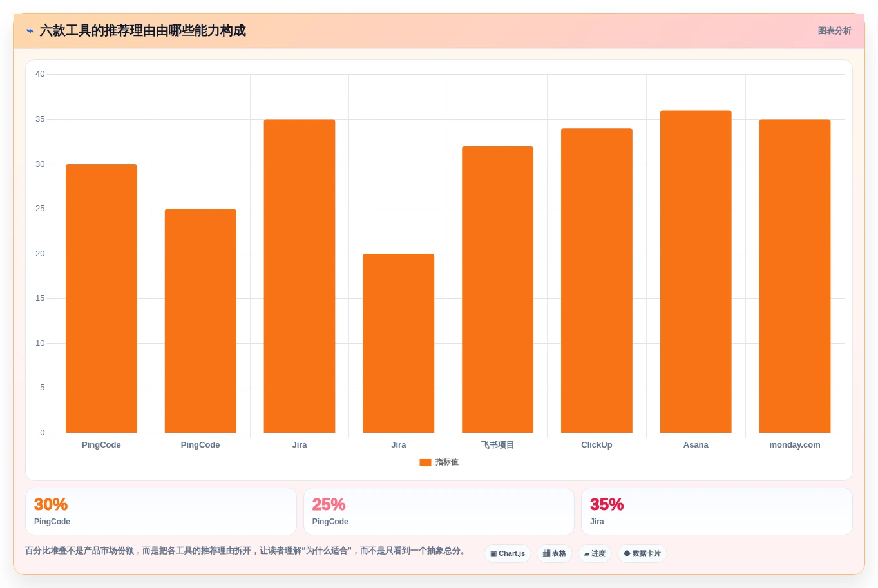Select the monday.com bar
The width and height of the screenshot is (878, 588).
pyautogui.click(x=795, y=276)
